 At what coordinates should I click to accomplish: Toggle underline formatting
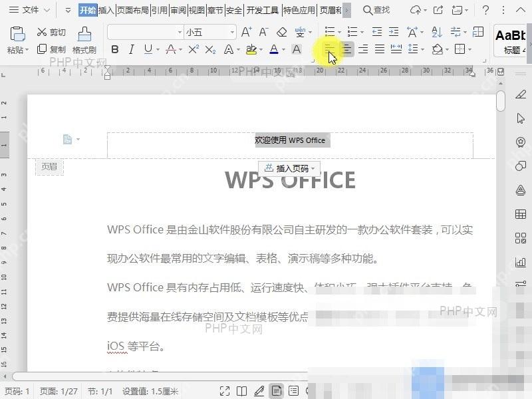pos(148,49)
